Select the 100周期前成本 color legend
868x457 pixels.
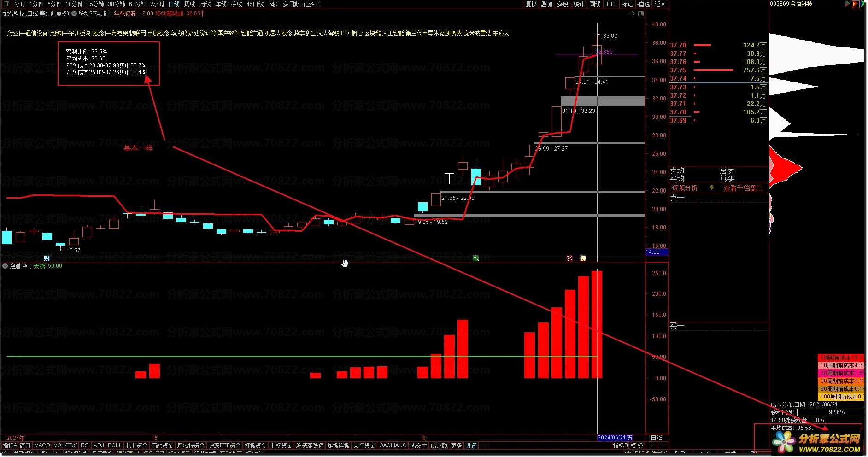pos(841,397)
